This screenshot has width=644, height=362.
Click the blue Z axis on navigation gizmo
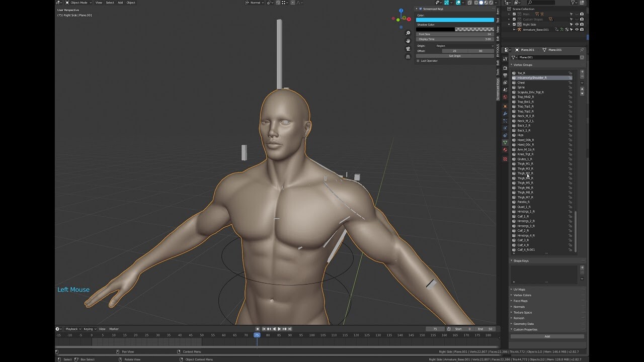[401, 11]
